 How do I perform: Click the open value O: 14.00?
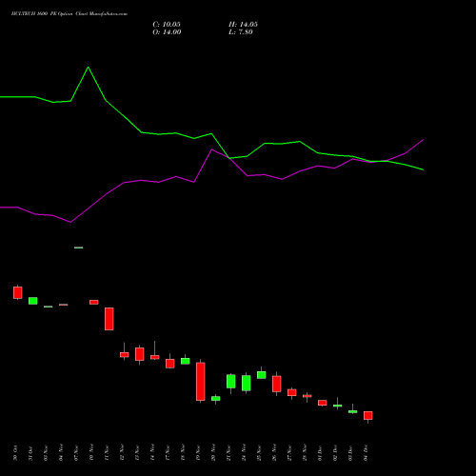point(167,32)
